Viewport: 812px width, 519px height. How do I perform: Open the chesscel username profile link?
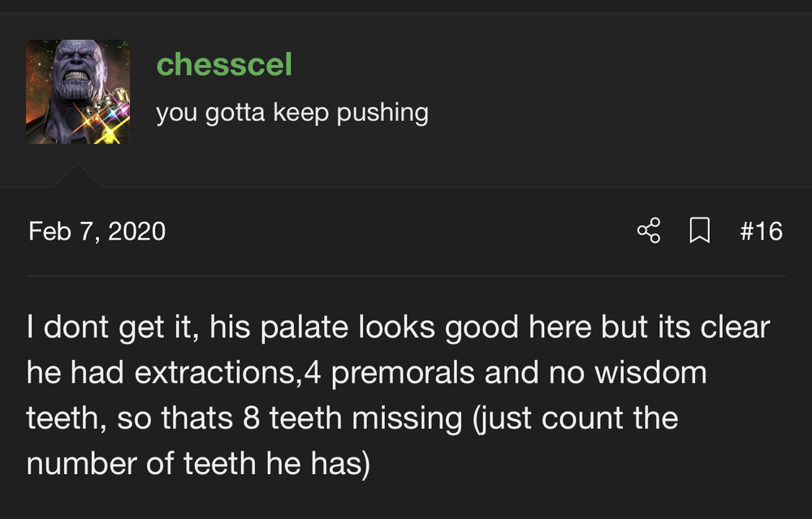pos(223,65)
